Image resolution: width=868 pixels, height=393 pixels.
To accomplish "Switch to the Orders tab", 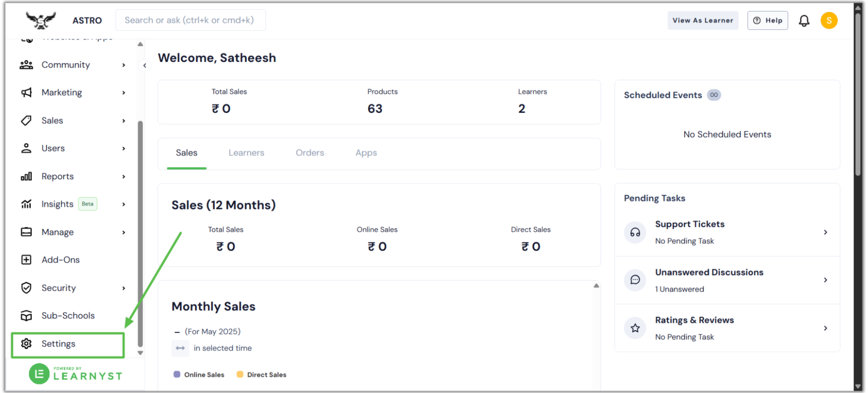I will [310, 153].
